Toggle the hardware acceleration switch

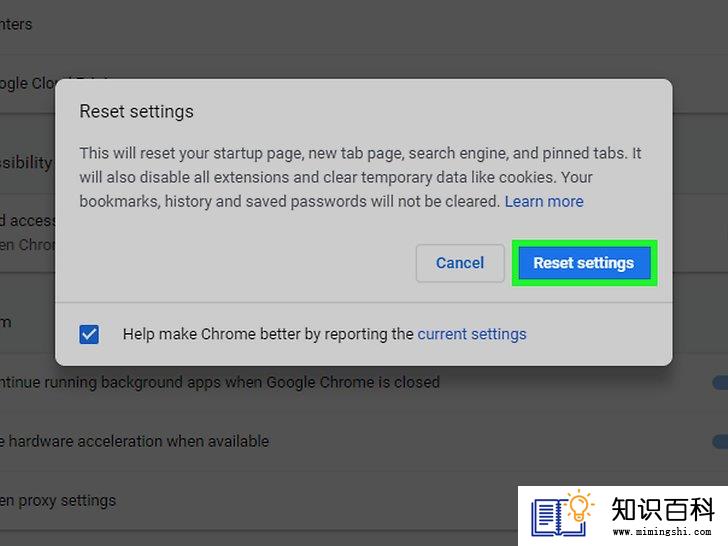(720, 441)
